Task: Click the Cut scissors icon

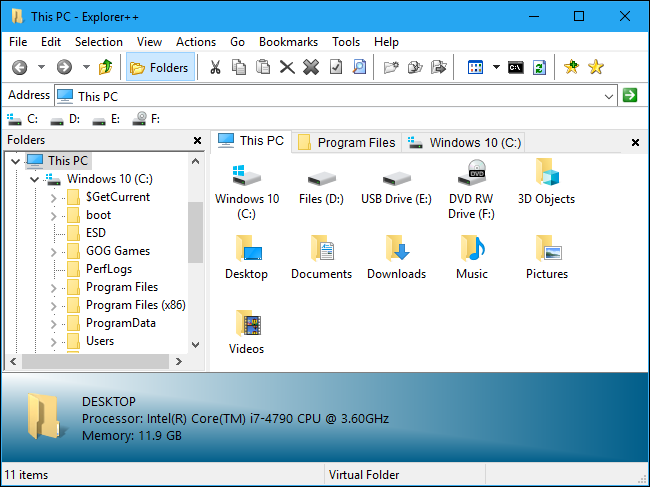Action: (214, 67)
